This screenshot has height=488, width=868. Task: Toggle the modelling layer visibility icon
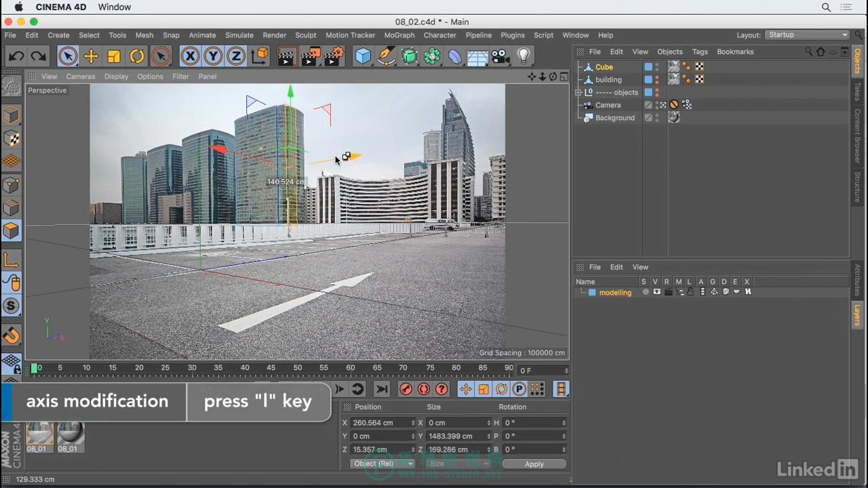656,292
